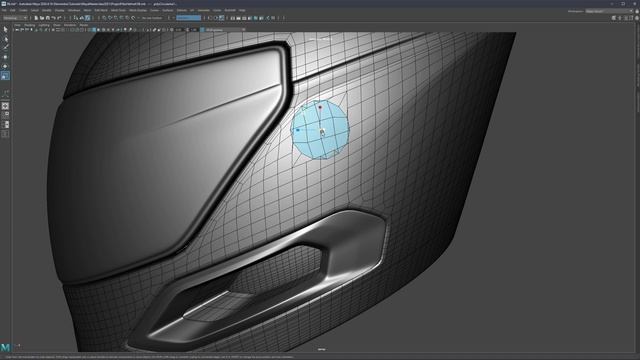640x360 pixels.
Task: Open the Windows menu
Action: coord(74,10)
